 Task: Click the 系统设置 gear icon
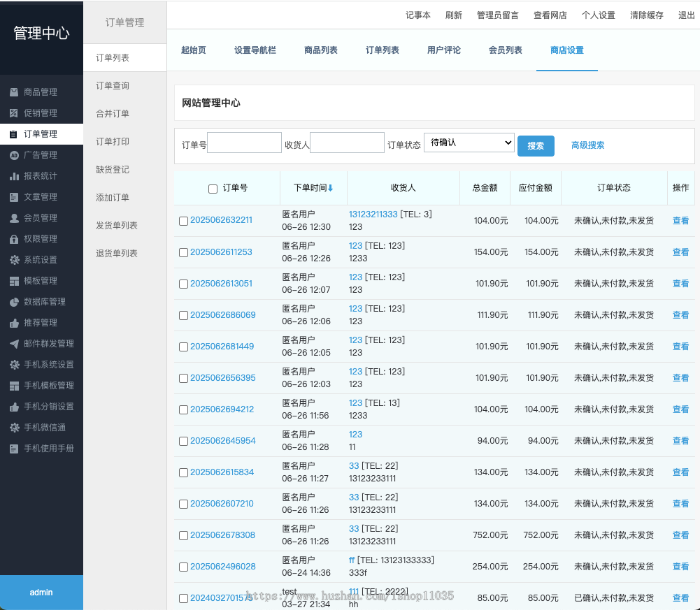[14, 260]
